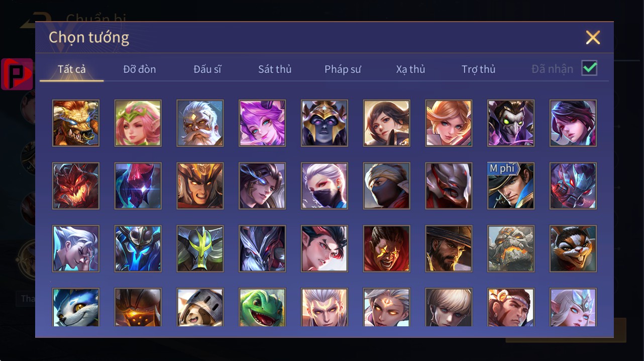This screenshot has height=361, width=644.
Task: Select the Đấu sĩ tab
Action: click(x=207, y=69)
